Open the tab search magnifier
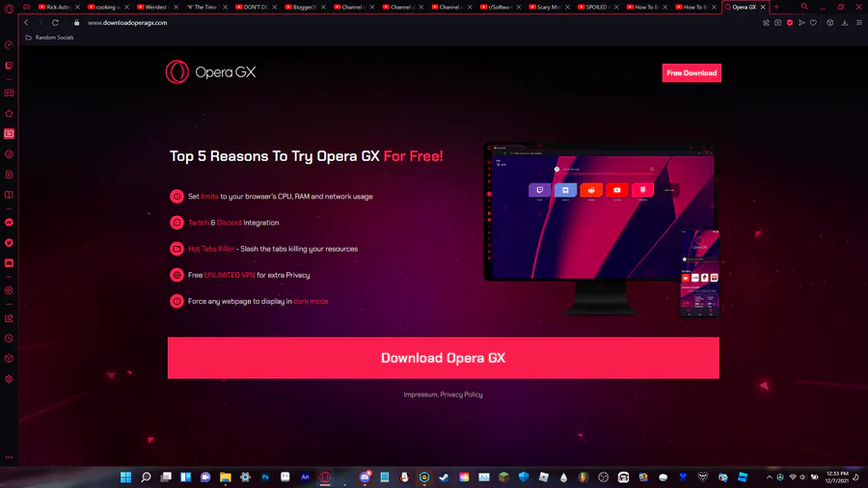868x488 pixels. point(804,7)
